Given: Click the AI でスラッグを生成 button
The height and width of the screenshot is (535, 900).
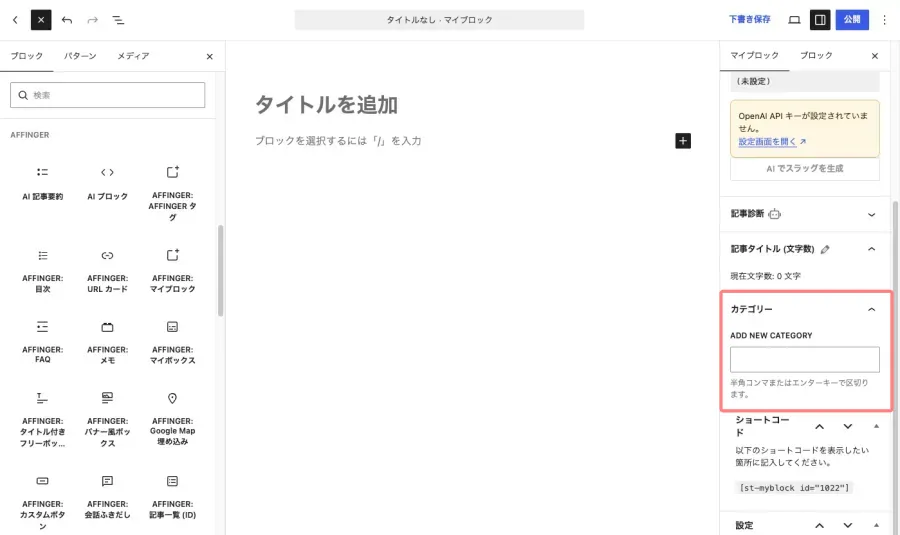Looking at the screenshot, I should [x=804, y=169].
